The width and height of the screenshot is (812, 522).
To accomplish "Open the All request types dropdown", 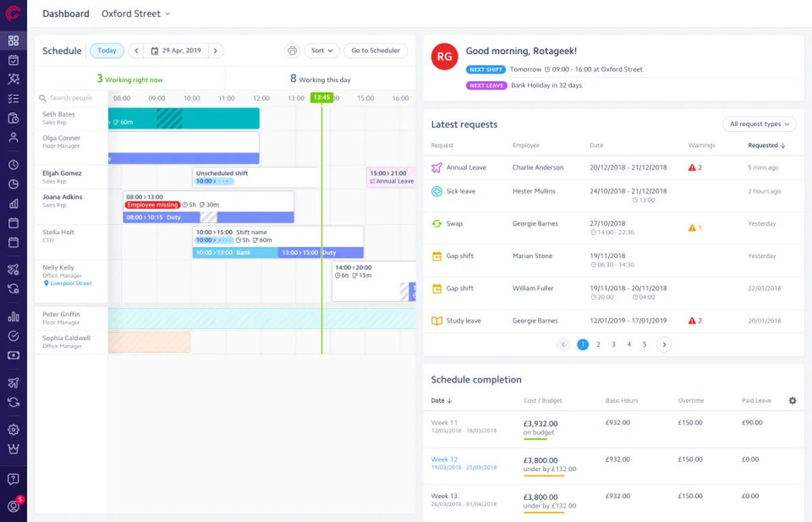I will pos(759,124).
